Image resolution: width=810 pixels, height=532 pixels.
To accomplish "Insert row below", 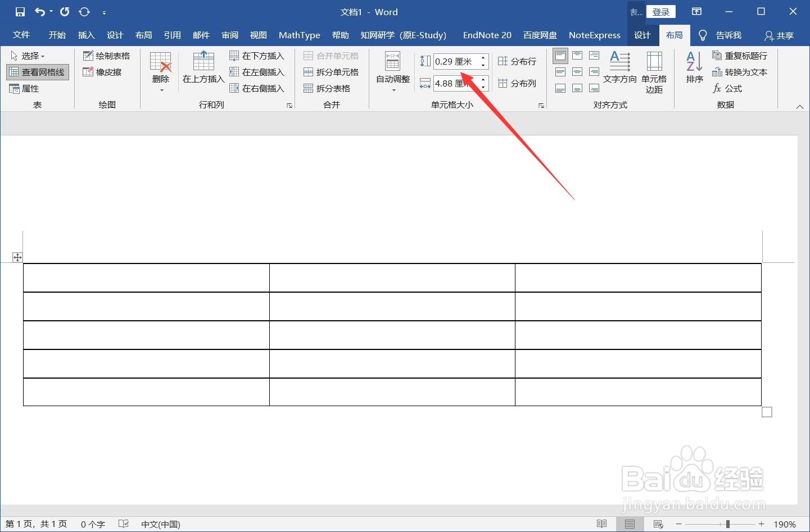I will tap(257, 56).
